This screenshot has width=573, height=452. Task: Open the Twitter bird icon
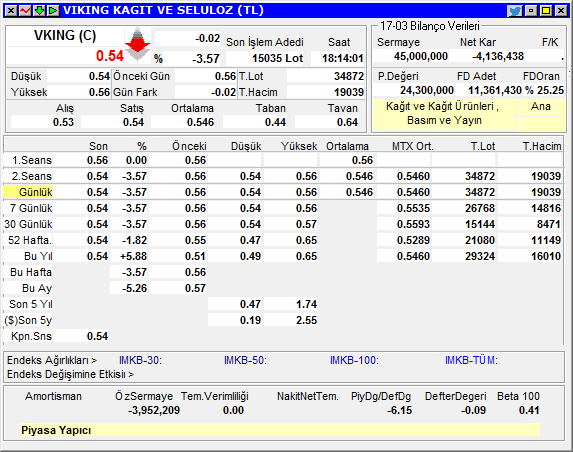(x=515, y=11)
